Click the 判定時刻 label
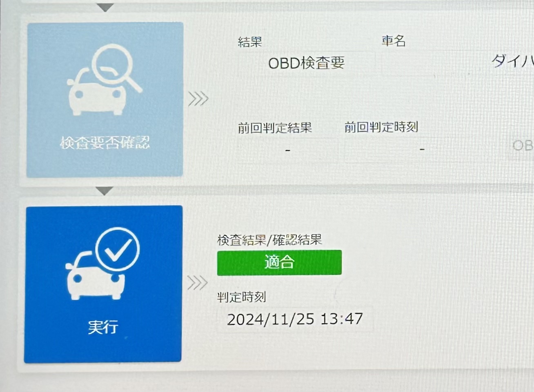Viewport: 534px width, 392px height. pos(242,297)
